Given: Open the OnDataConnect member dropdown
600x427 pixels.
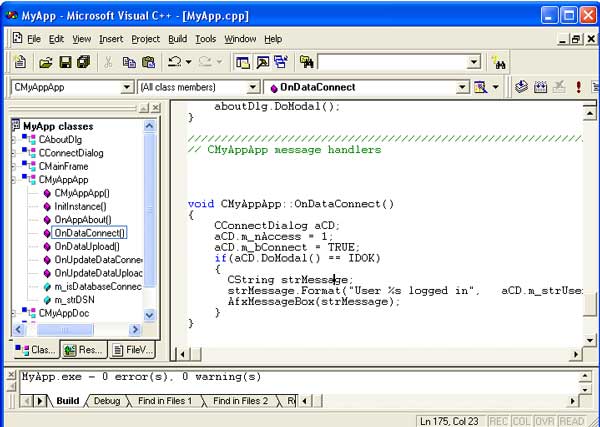Looking at the screenshot, I should pos(462,87).
